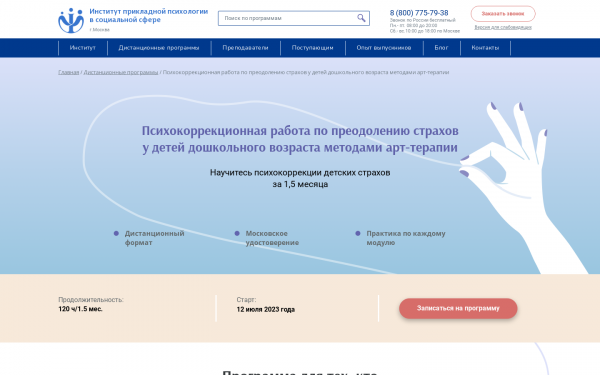Viewport: 600px width, 375px height.
Task: Click the 120 ч/1.5 мес. duration value
Action: pyautogui.click(x=80, y=309)
